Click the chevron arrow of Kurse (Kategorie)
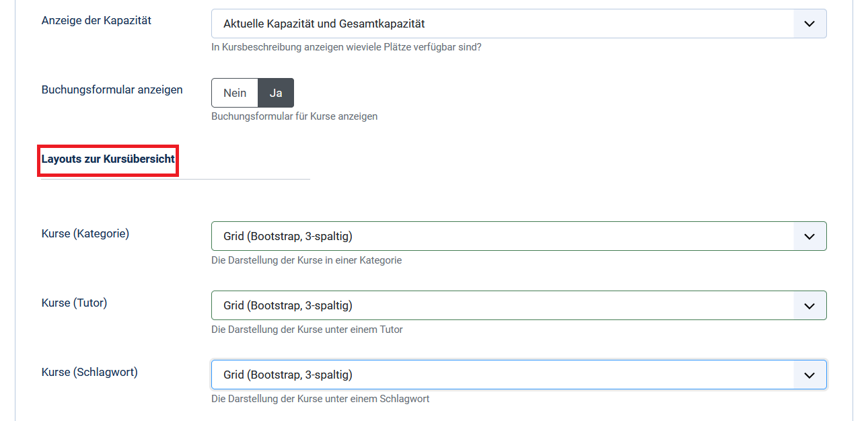Viewport: 868px width, 421px height. (x=809, y=237)
